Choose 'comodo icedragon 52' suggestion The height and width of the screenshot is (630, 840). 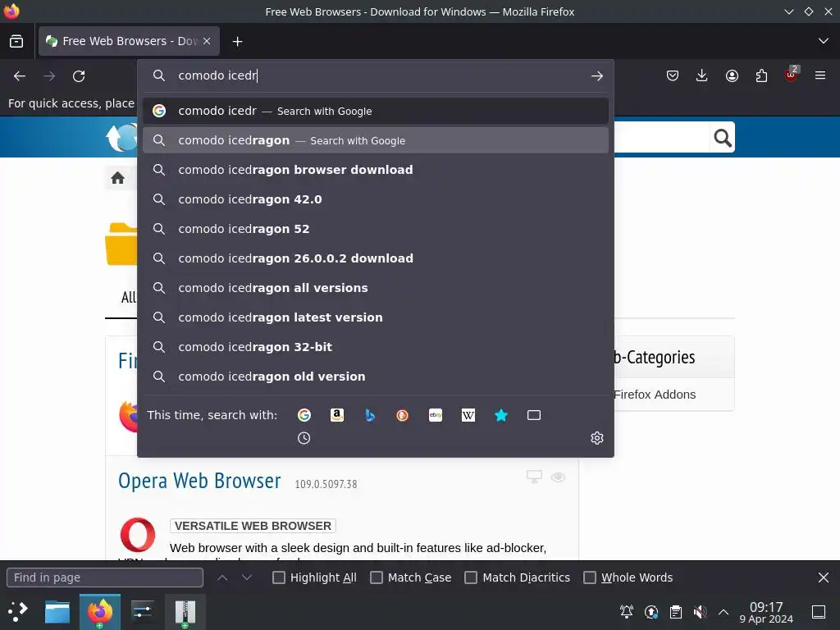point(376,229)
